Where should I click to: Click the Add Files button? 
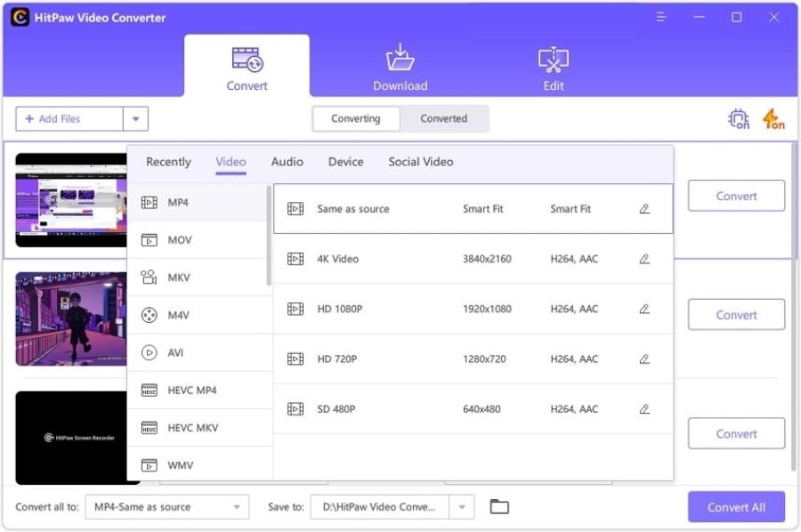(69, 119)
